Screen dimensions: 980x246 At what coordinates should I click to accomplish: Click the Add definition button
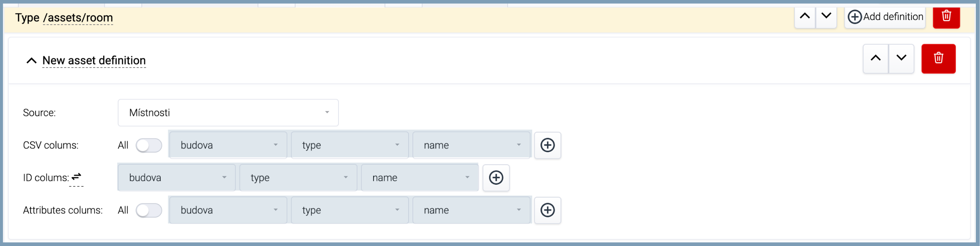point(885,17)
